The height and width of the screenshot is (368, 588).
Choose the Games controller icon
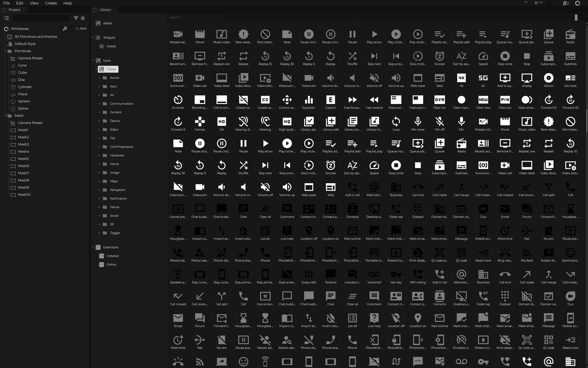tap(200, 122)
